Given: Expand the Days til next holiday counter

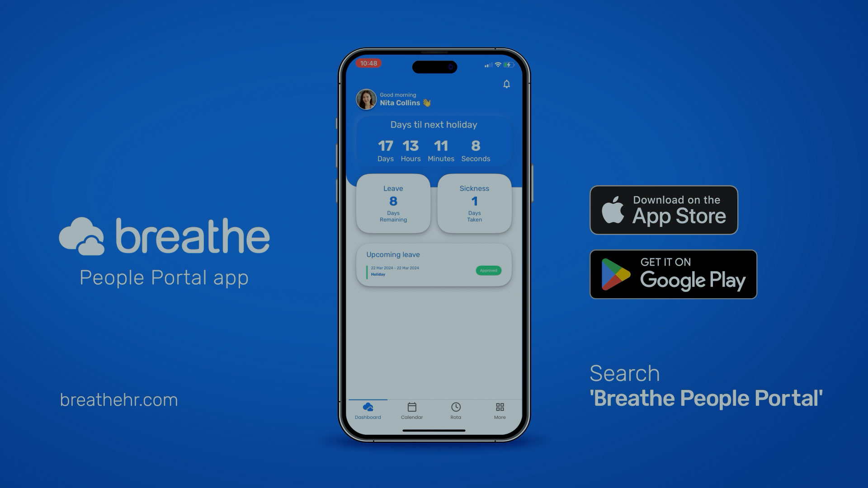Looking at the screenshot, I should point(434,141).
